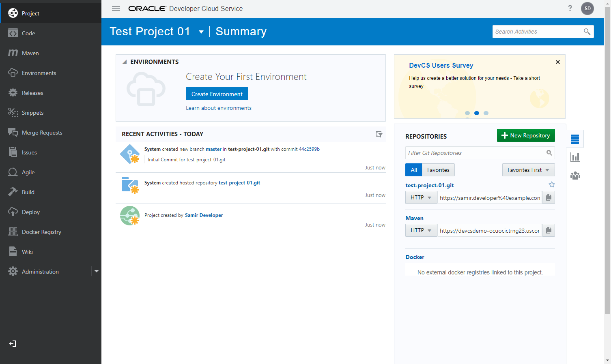Toggle the hamburger navigation menu
The width and height of the screenshot is (611, 364).
[116, 9]
